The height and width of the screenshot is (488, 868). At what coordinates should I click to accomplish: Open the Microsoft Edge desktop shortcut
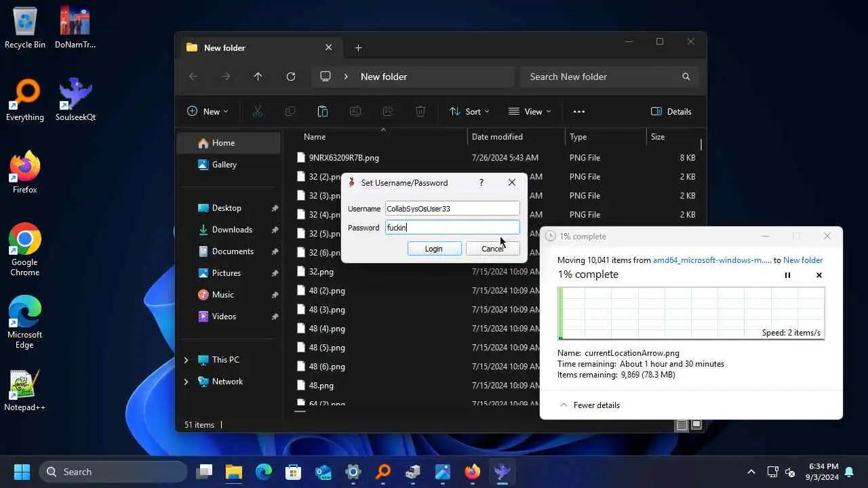coord(25,322)
